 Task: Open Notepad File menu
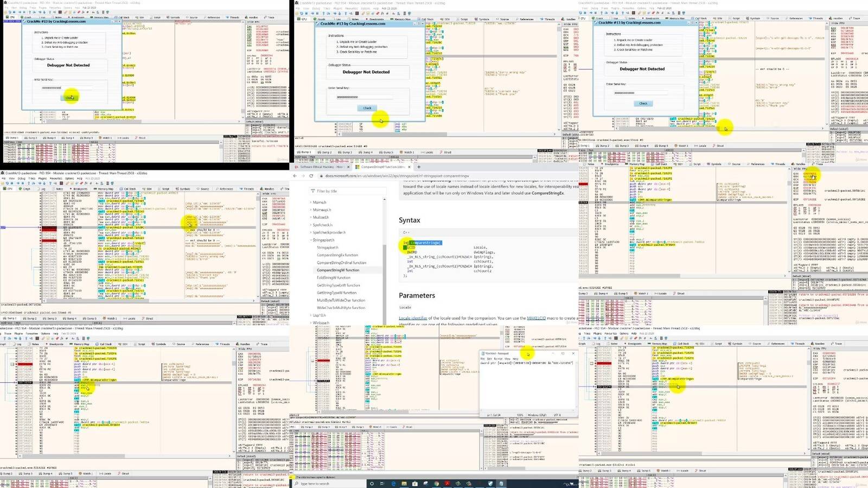coord(483,359)
